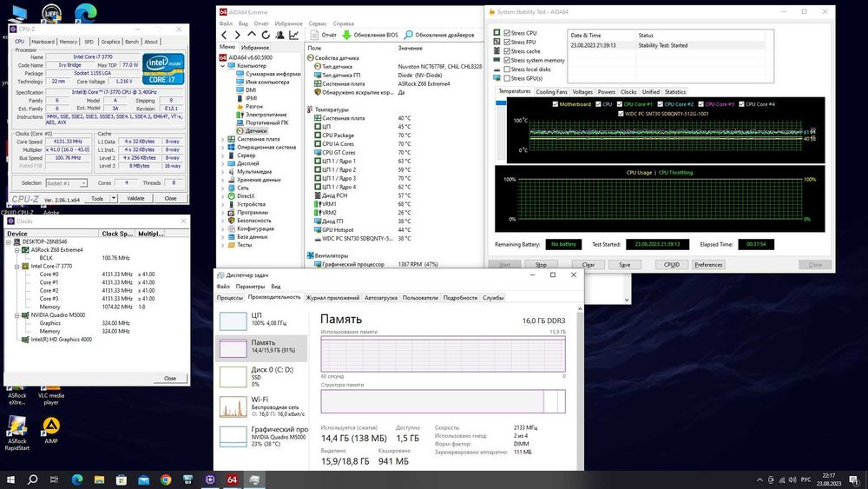The image size is (868, 489).
Task: Expand Мультимедиа tree node
Action: tap(222, 172)
